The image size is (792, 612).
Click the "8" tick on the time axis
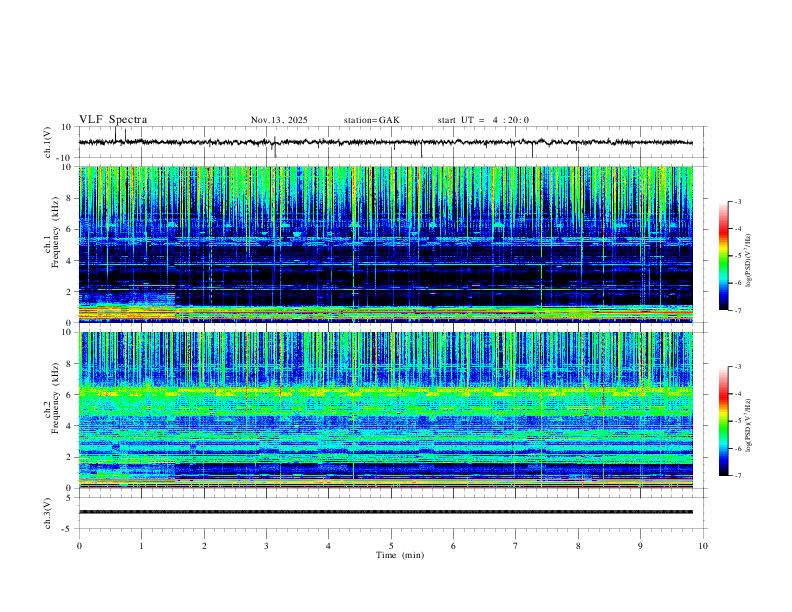(x=578, y=546)
